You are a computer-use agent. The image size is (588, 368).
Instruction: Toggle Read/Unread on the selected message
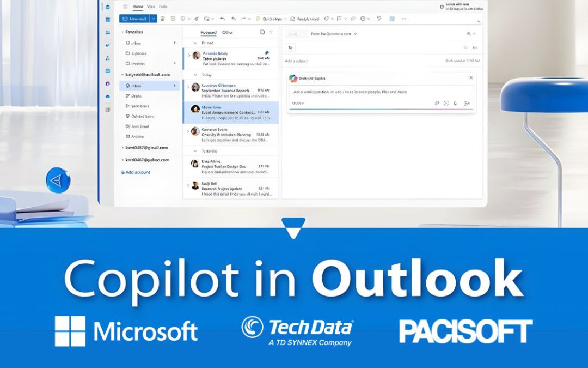(x=308, y=19)
